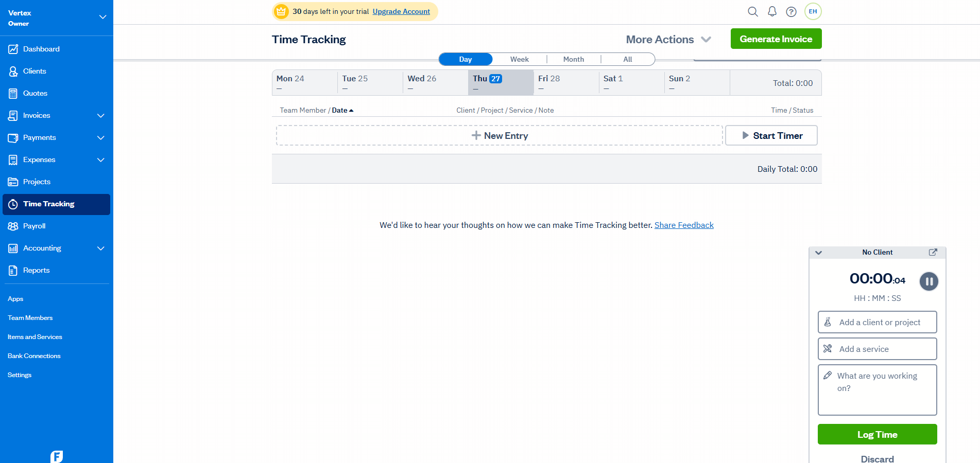Click the Projects icon in the sidebar

[x=13, y=182]
